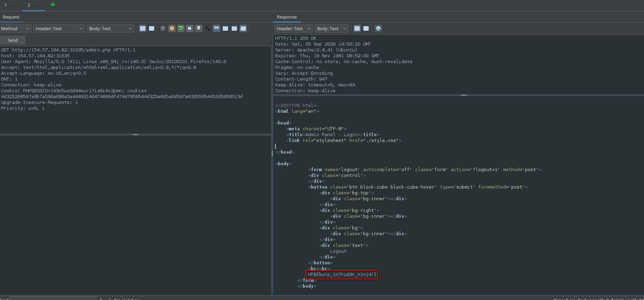The height and width of the screenshot is (300, 644).
Task: Click the Expires: Thu, 19 Nov 1981 header
Action: point(327,56)
